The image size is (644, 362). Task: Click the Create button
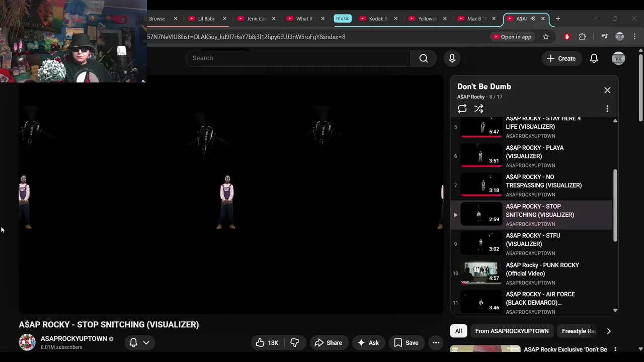coord(561,58)
